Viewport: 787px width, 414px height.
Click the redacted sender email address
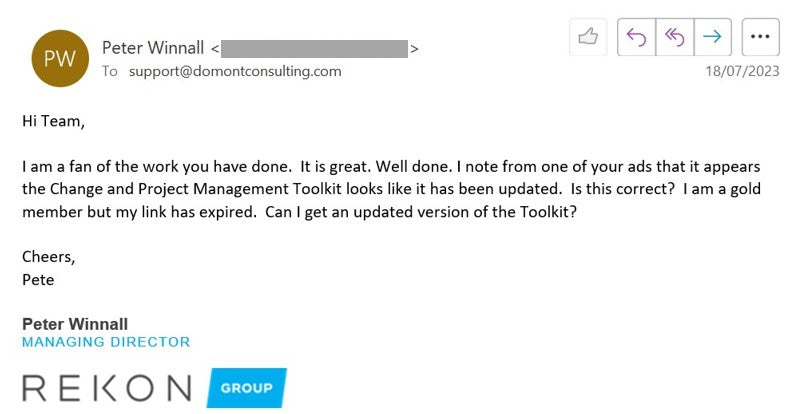(314, 47)
